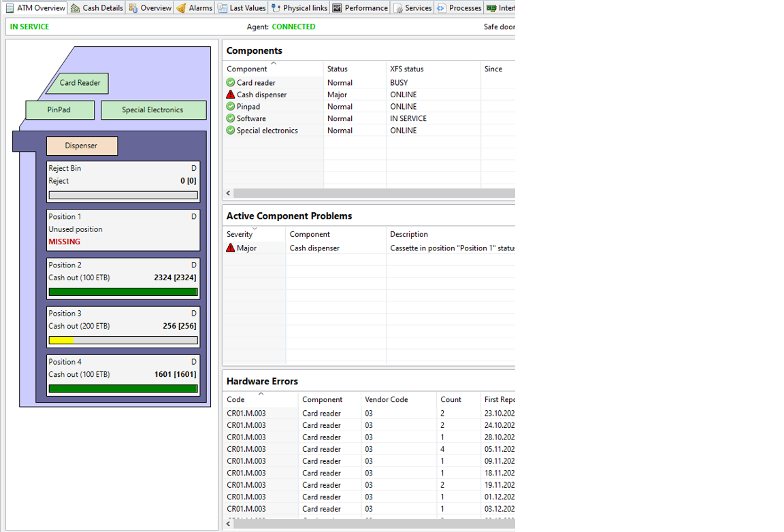Viewport: 784px width, 532px height.
Task: Click the Alarms tab bell icon
Action: [x=181, y=8]
